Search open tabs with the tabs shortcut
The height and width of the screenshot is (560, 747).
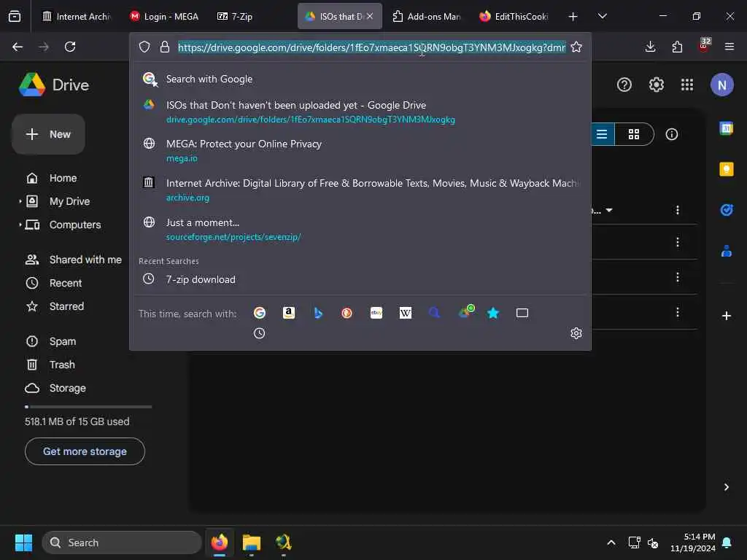[x=522, y=313]
